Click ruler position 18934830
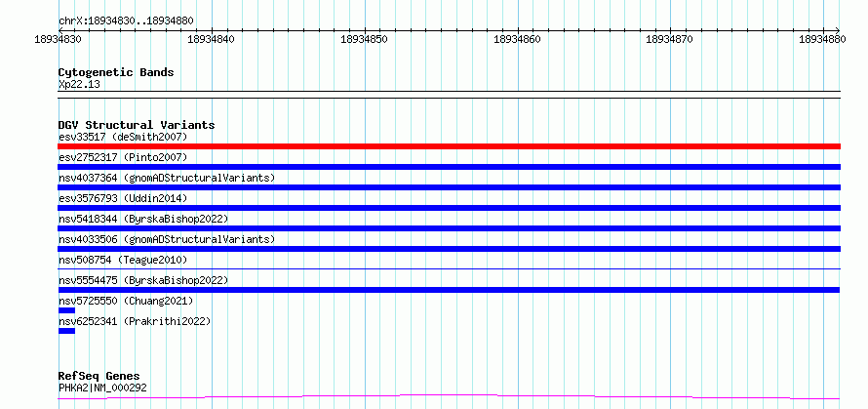 59,39
